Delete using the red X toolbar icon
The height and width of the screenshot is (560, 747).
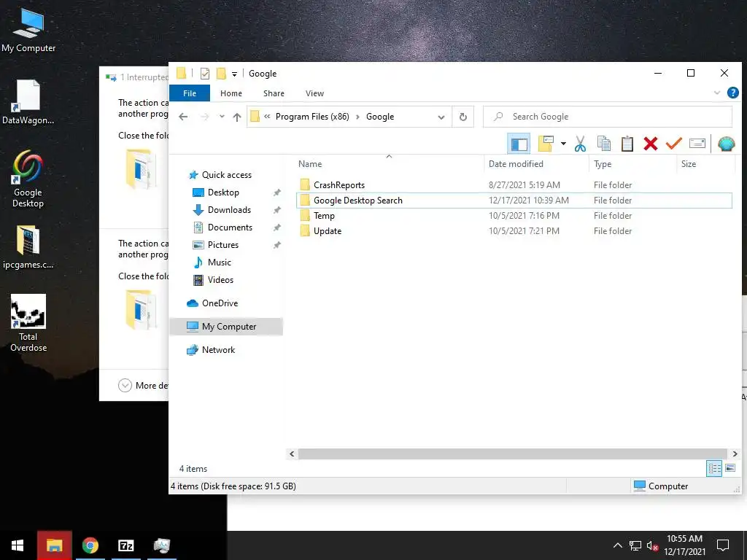coord(650,144)
